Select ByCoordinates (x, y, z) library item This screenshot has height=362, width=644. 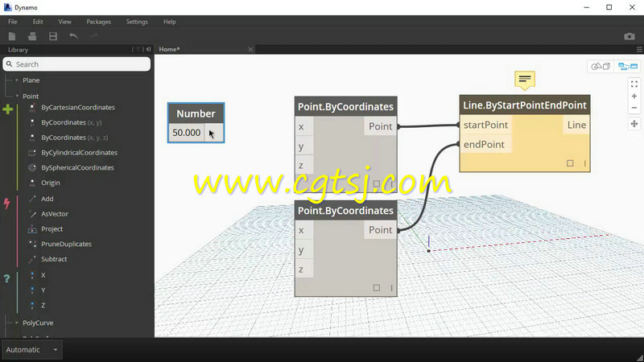coord(75,138)
